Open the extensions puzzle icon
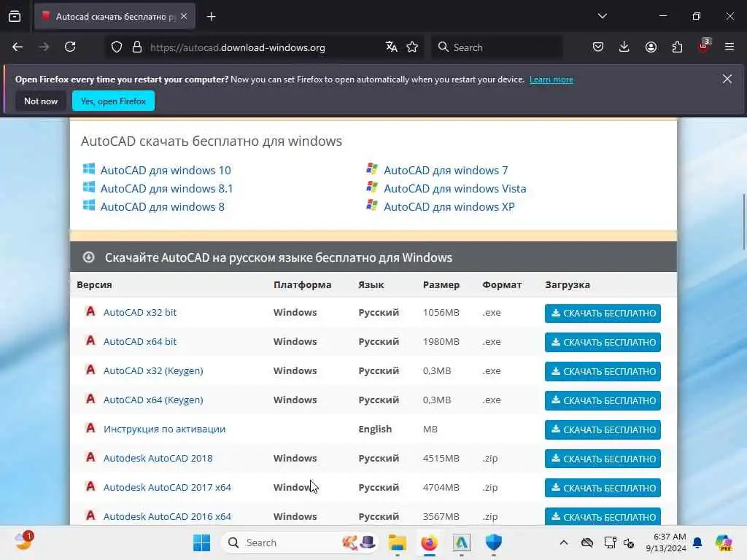747x560 pixels. click(x=677, y=47)
